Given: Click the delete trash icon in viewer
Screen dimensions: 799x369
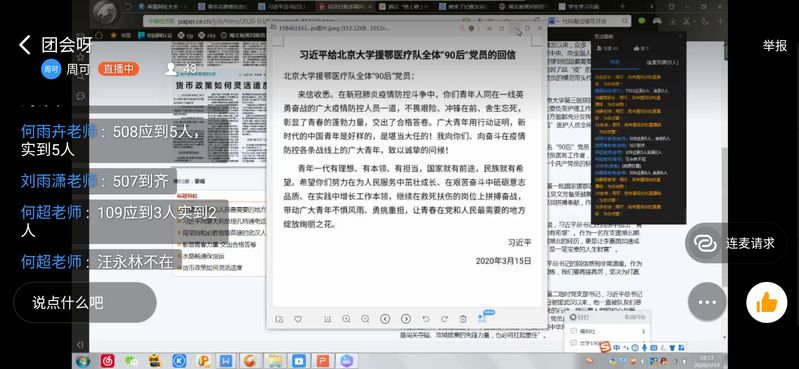Looking at the screenshot, I should [x=463, y=319].
